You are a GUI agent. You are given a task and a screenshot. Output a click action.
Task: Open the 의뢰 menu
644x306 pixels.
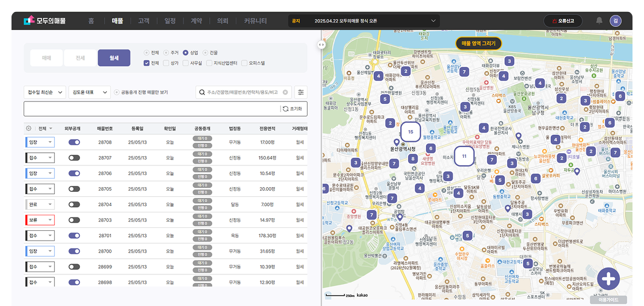click(223, 21)
